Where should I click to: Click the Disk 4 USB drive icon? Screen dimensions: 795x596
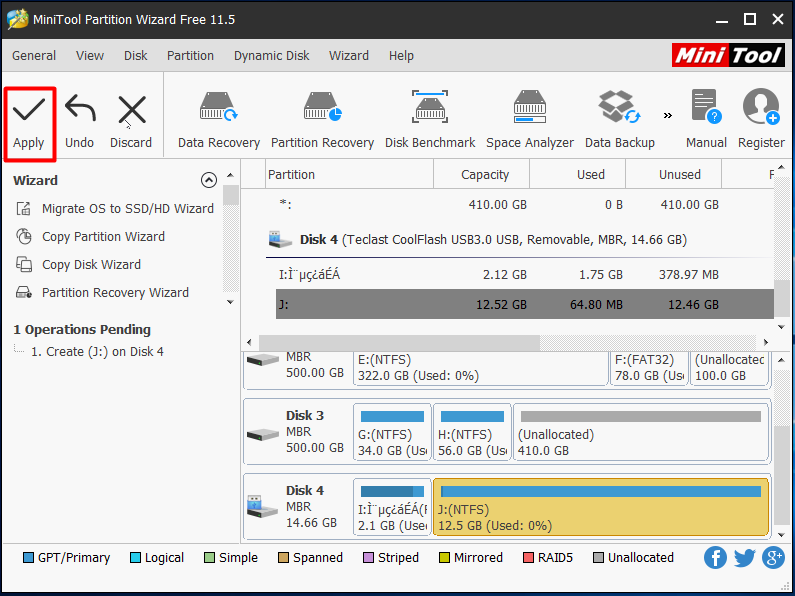tap(263, 507)
